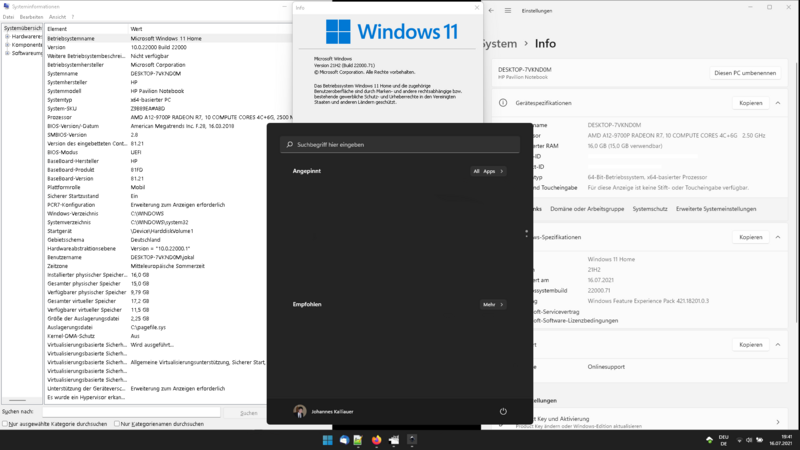Click the power icon in the Start menu
Image resolution: width=800 pixels, height=450 pixels.
tap(503, 411)
